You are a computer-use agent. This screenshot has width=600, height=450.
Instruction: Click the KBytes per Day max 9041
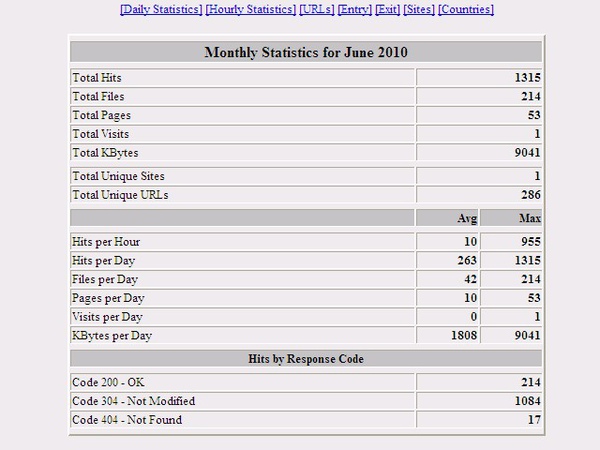click(x=527, y=336)
